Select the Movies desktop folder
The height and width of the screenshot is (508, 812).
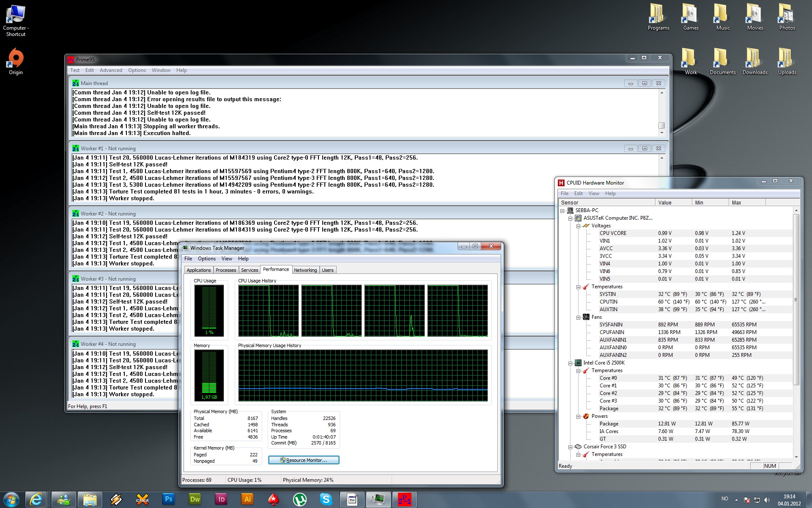pyautogui.click(x=755, y=17)
